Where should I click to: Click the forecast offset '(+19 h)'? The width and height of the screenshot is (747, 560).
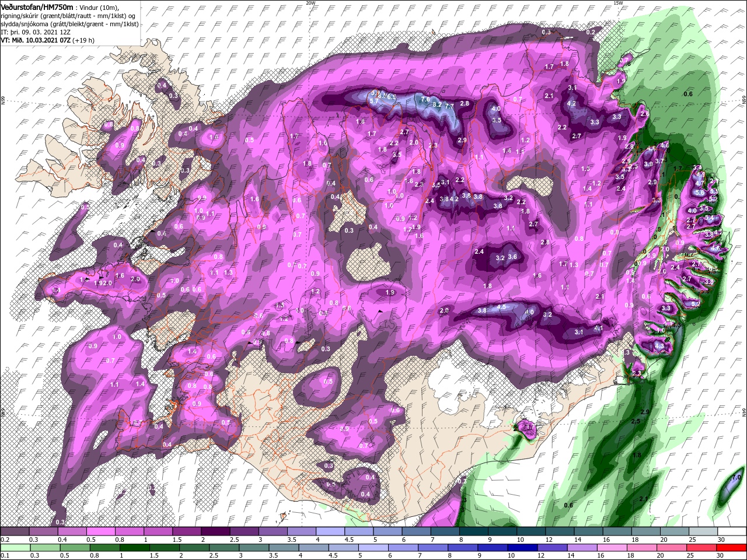click(84, 40)
